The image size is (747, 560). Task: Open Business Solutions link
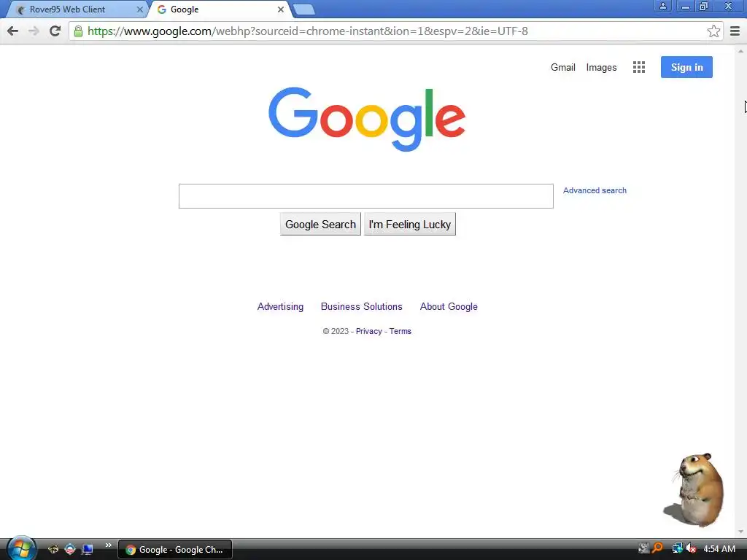click(x=362, y=307)
